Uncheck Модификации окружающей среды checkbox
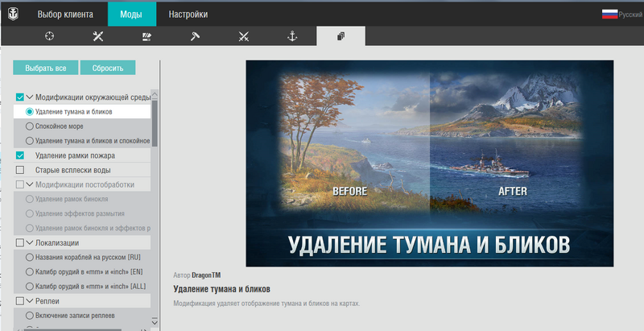This screenshot has width=644, height=331. click(x=19, y=97)
